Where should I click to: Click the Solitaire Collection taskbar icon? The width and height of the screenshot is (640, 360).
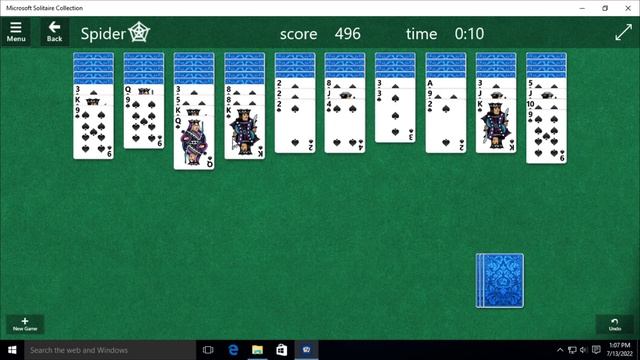307,350
